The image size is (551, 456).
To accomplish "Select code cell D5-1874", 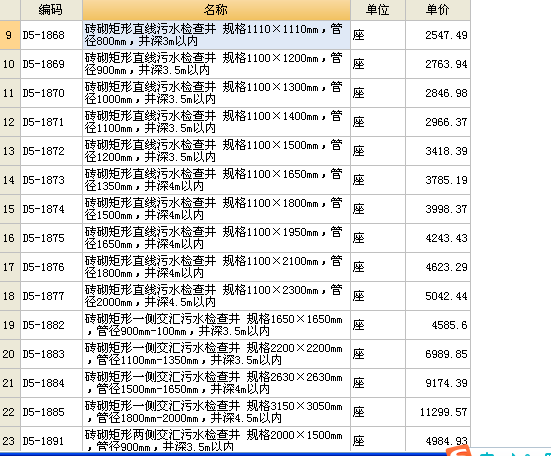I will click(x=51, y=209).
